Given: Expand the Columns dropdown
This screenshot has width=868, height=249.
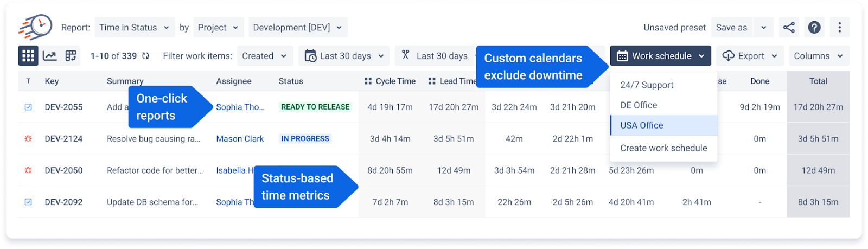Looking at the screenshot, I should click(819, 56).
